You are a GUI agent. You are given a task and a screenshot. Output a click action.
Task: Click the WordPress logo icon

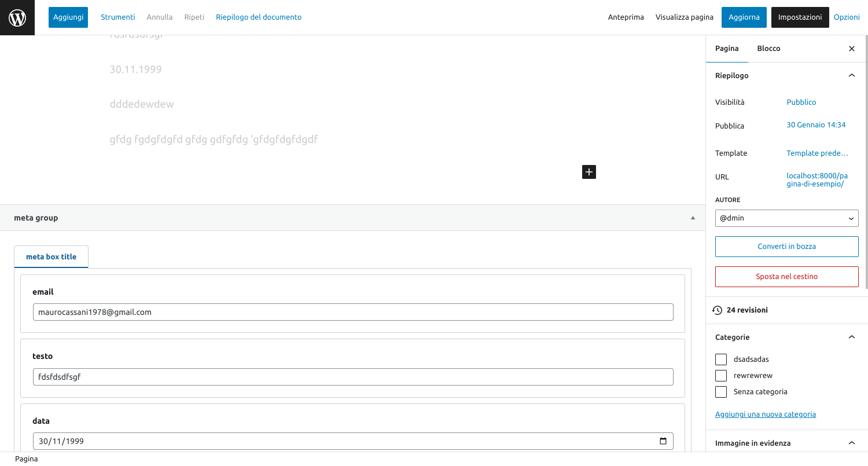coord(17,17)
